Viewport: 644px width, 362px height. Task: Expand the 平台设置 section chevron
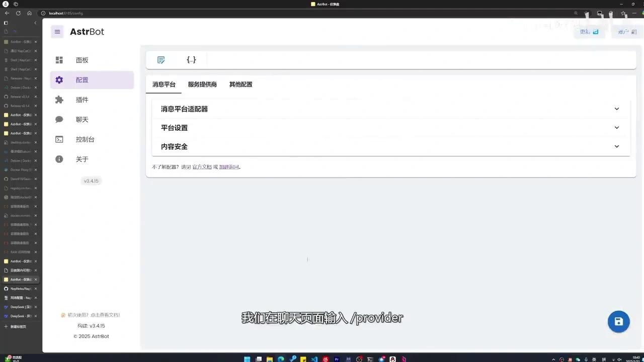pos(617,128)
